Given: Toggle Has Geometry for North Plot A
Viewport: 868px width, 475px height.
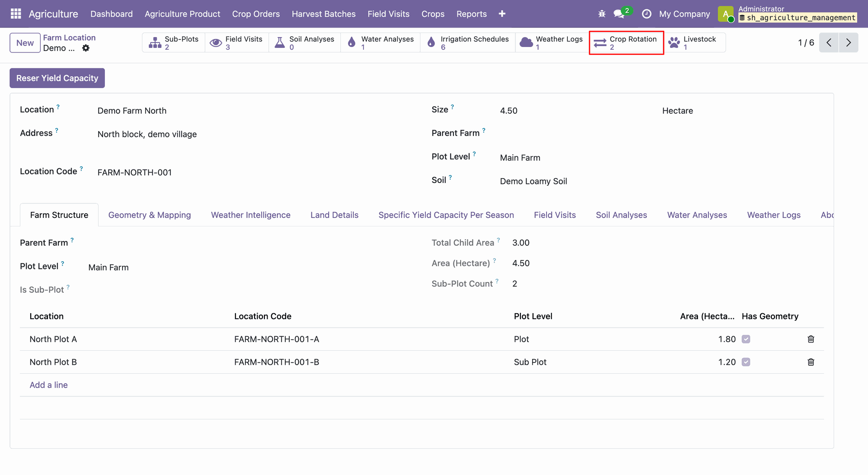Looking at the screenshot, I should click(746, 339).
